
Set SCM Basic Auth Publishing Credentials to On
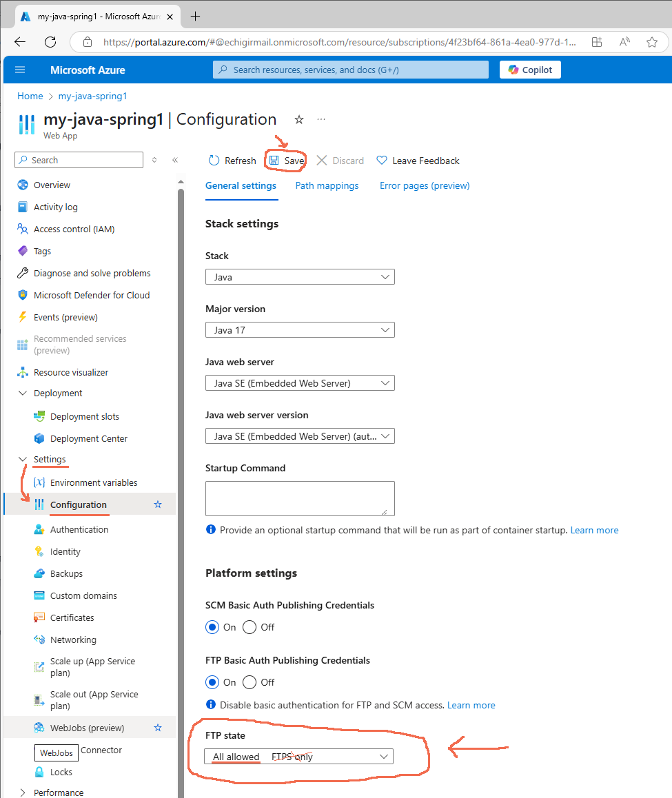click(x=212, y=627)
